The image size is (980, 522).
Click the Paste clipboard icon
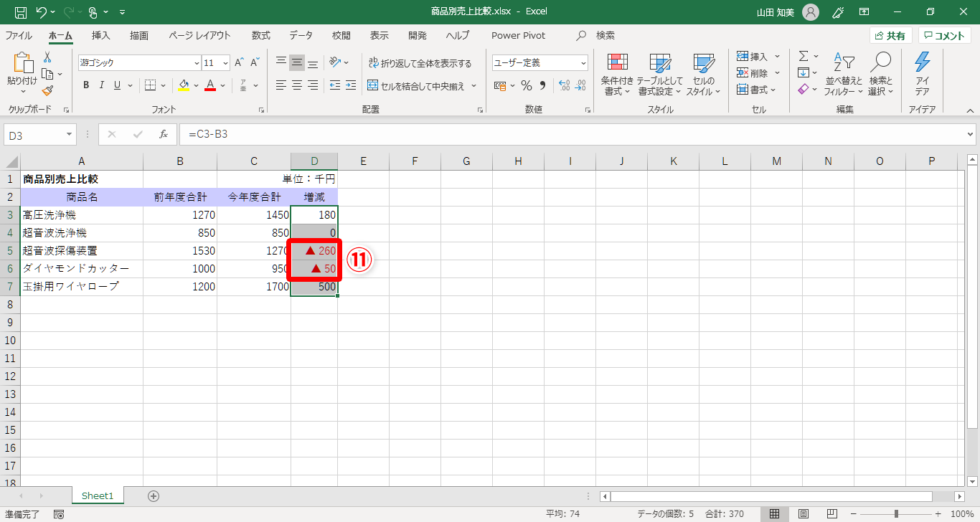[22, 64]
